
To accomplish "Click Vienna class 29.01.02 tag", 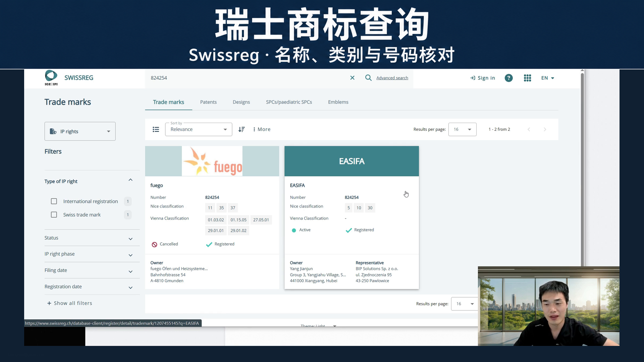I will pos(238,231).
